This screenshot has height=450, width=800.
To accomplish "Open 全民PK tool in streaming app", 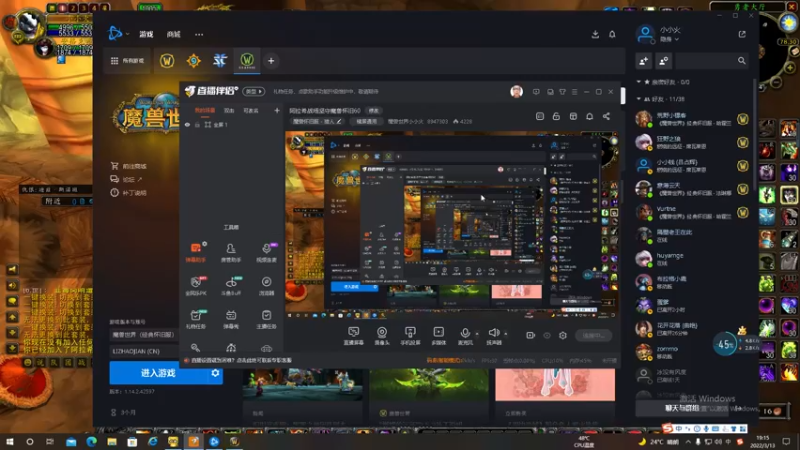I will [196, 286].
